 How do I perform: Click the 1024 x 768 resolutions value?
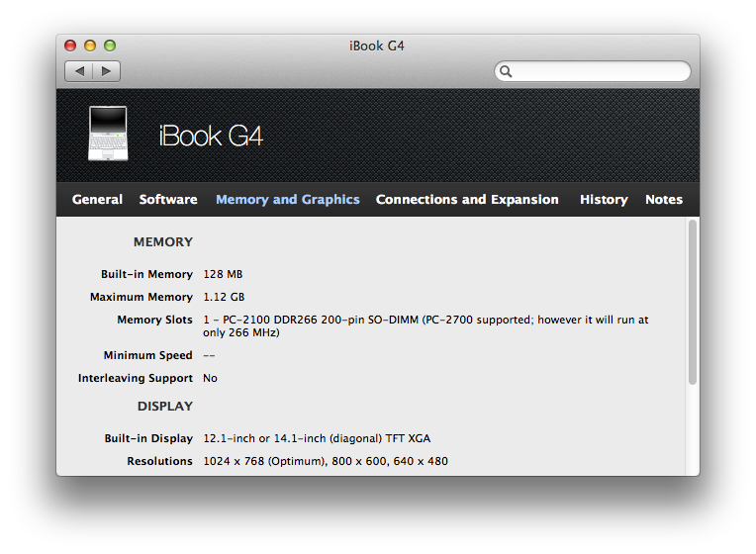tap(326, 461)
